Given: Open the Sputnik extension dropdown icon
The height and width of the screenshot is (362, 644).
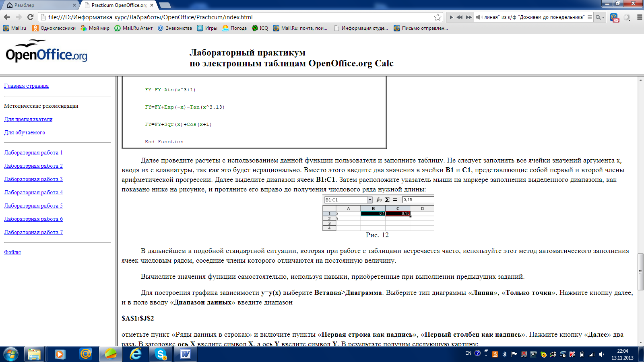Looking at the screenshot, I should tap(627, 17).
